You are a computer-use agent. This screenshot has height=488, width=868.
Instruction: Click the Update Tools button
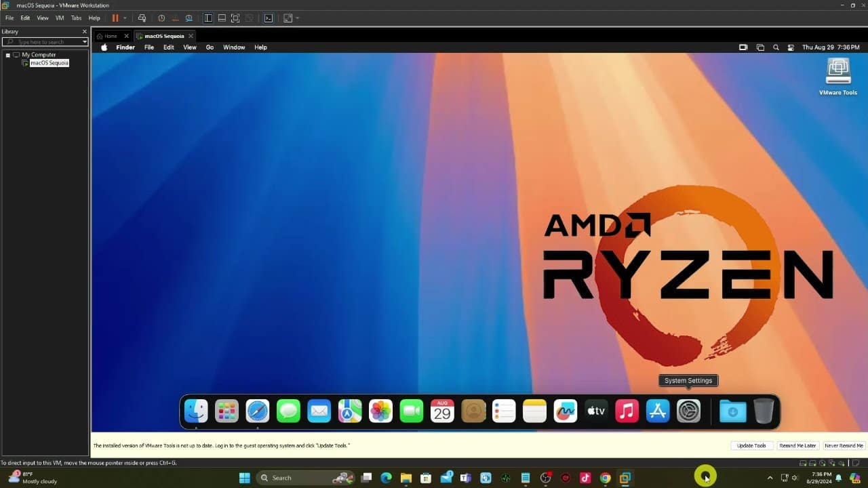(751, 445)
